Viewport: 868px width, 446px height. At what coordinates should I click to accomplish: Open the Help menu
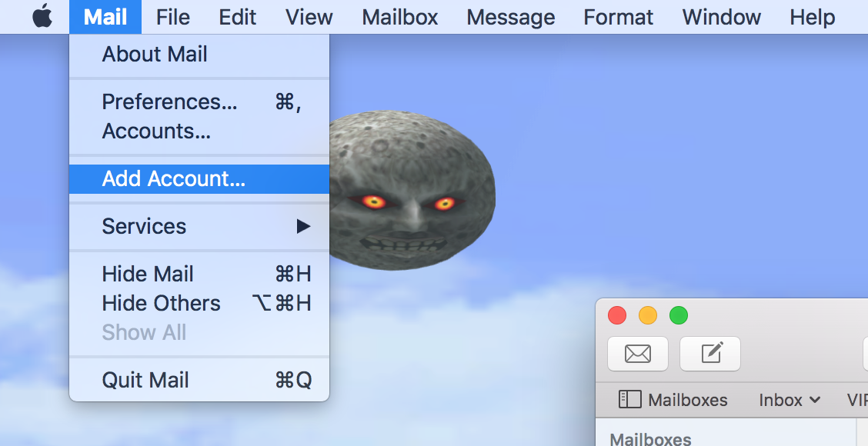tap(812, 17)
